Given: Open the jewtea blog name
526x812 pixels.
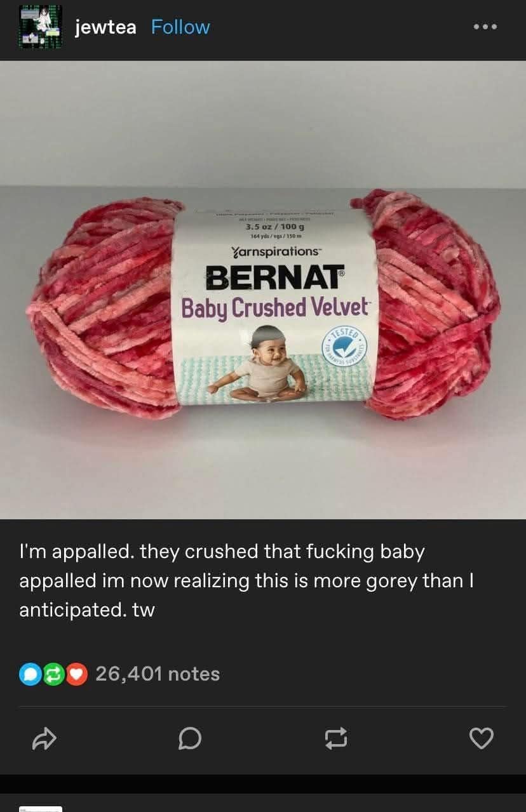Looking at the screenshot, I should tap(105, 27).
